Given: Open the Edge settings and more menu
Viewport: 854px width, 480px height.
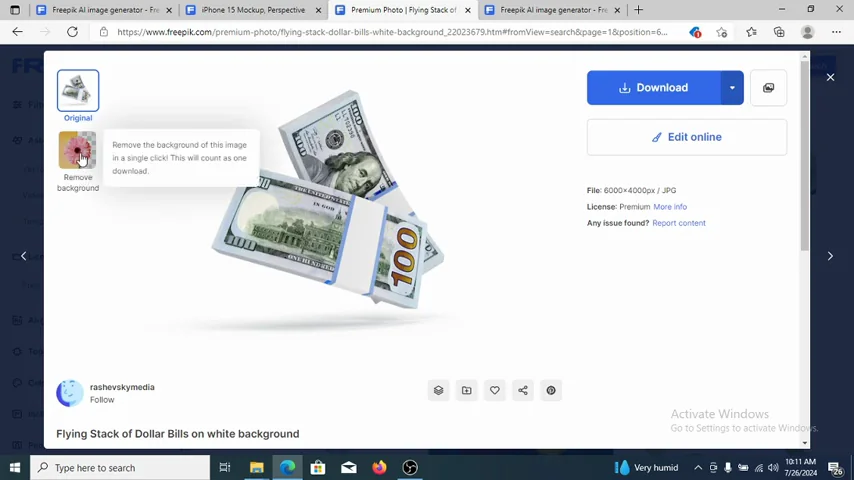Looking at the screenshot, I should click(836, 32).
